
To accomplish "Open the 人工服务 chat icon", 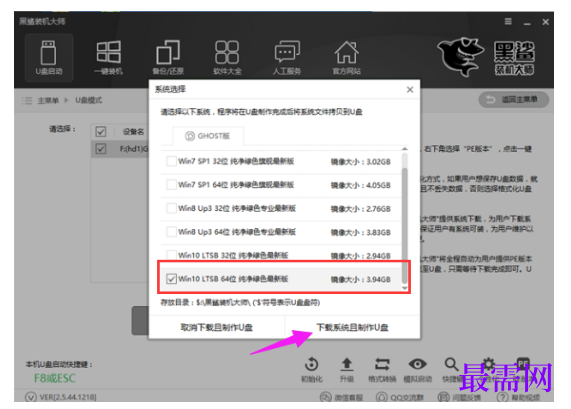I will coord(287,58).
